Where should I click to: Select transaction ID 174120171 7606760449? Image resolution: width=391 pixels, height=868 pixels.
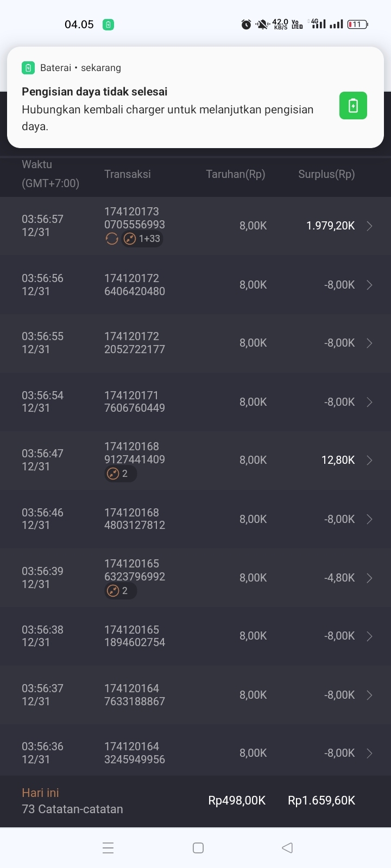[x=135, y=401]
